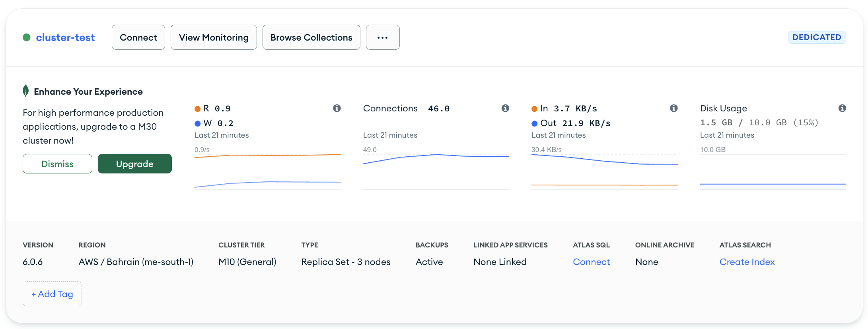The height and width of the screenshot is (329, 868).
Task: Click Backups status Active
Action: point(429,262)
